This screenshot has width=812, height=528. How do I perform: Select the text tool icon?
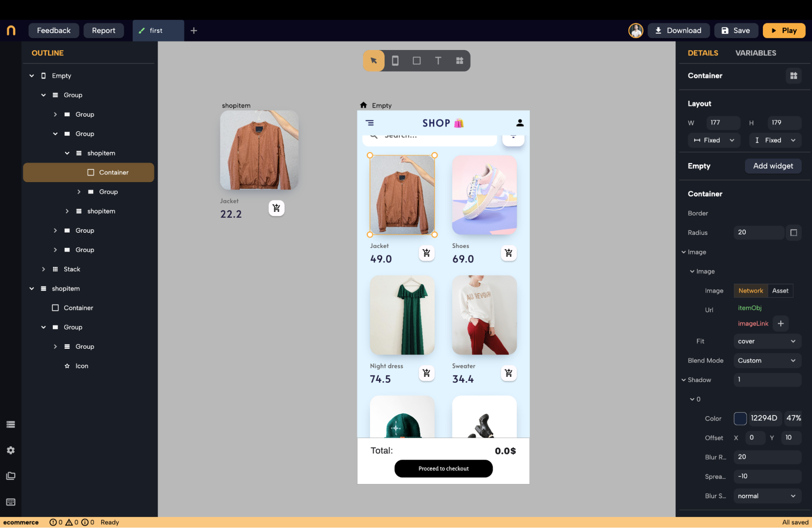pyautogui.click(x=438, y=60)
